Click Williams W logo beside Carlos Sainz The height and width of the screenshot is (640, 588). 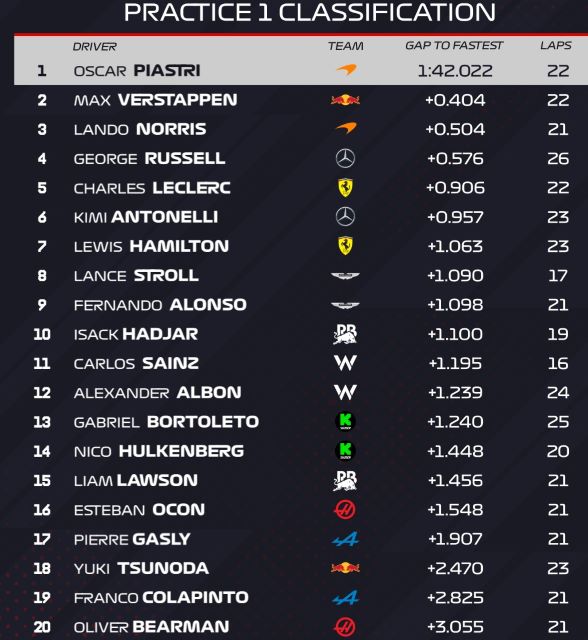coord(345,363)
